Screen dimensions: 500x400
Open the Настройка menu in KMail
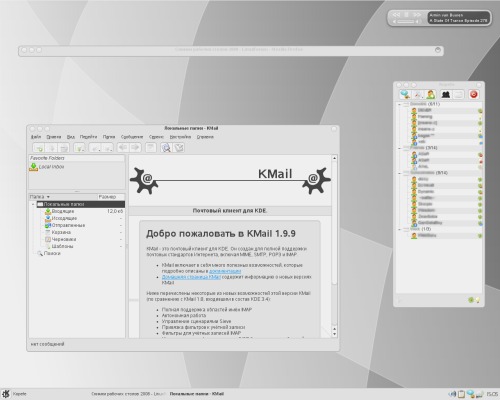tap(180, 137)
